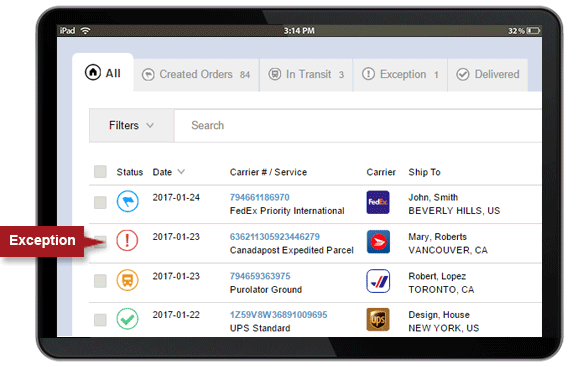The height and width of the screenshot is (367, 585).
Task: Click the Carrier # / Service column header
Action: coord(268,172)
